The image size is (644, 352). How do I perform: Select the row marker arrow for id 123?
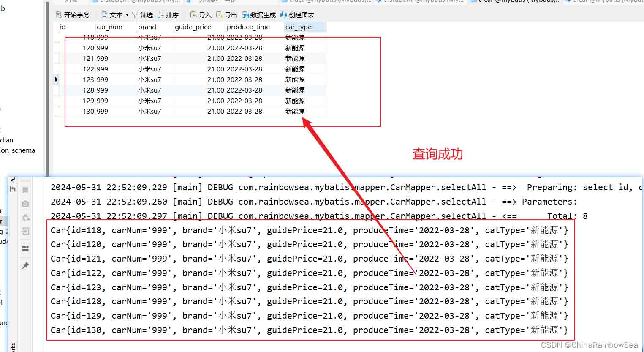(56, 79)
